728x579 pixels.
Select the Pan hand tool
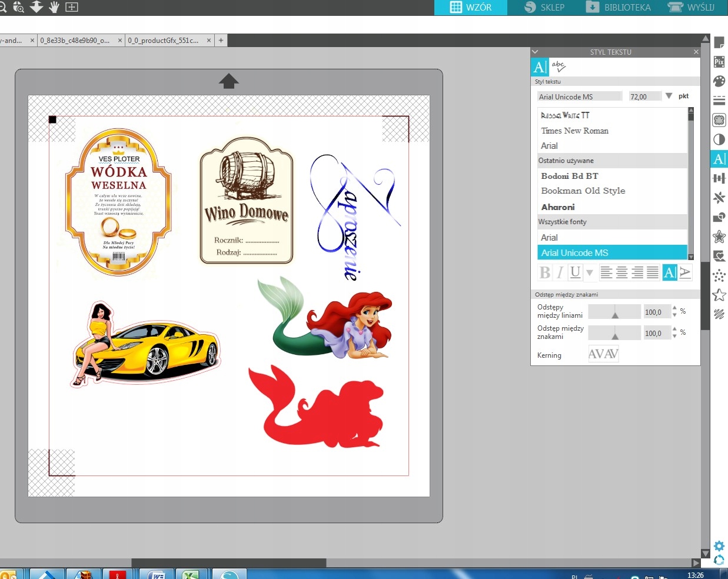click(x=54, y=7)
